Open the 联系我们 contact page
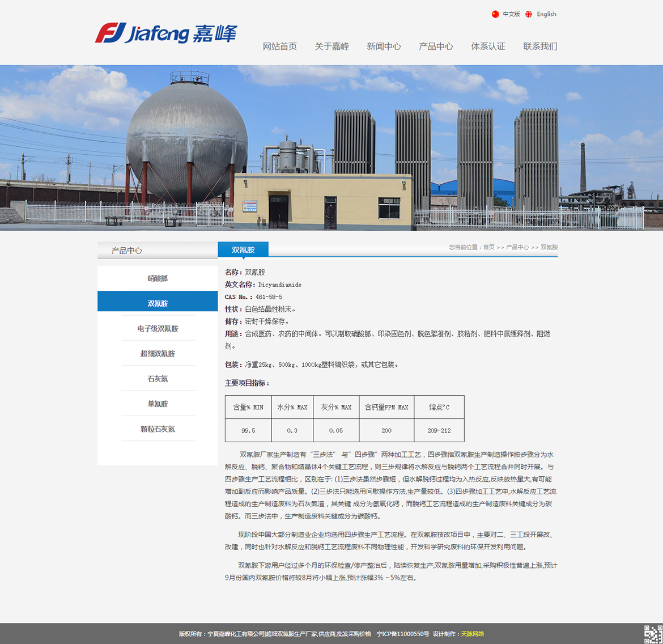The width and height of the screenshot is (663, 644). point(540,46)
